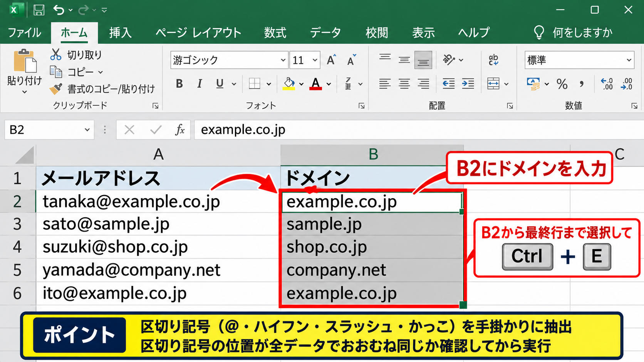The image size is (644, 362).
Task: Switch to the 挿入 tab
Action: point(121,33)
